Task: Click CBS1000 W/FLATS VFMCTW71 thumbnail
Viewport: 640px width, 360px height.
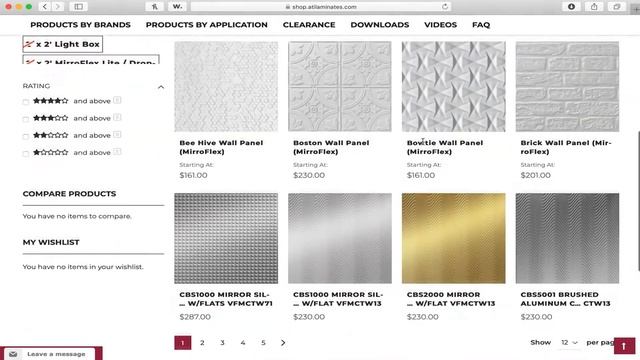Action: pyautogui.click(x=226, y=238)
